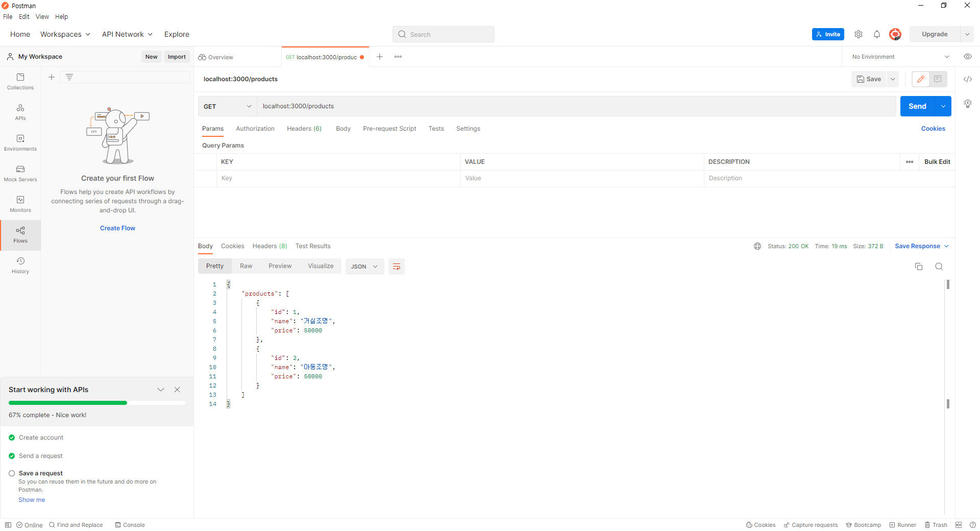Switch to the Headers (6) request tab
This screenshot has height=531, width=980.
(304, 129)
